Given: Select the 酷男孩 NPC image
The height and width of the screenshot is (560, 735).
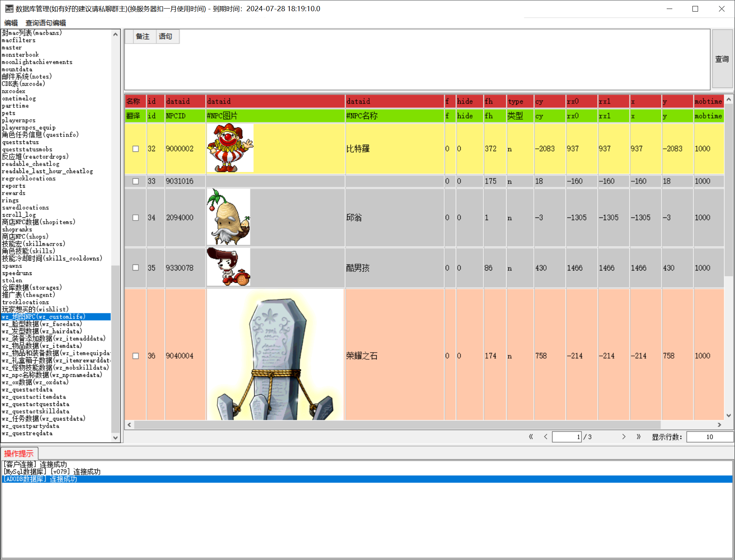Looking at the screenshot, I should [x=228, y=267].
